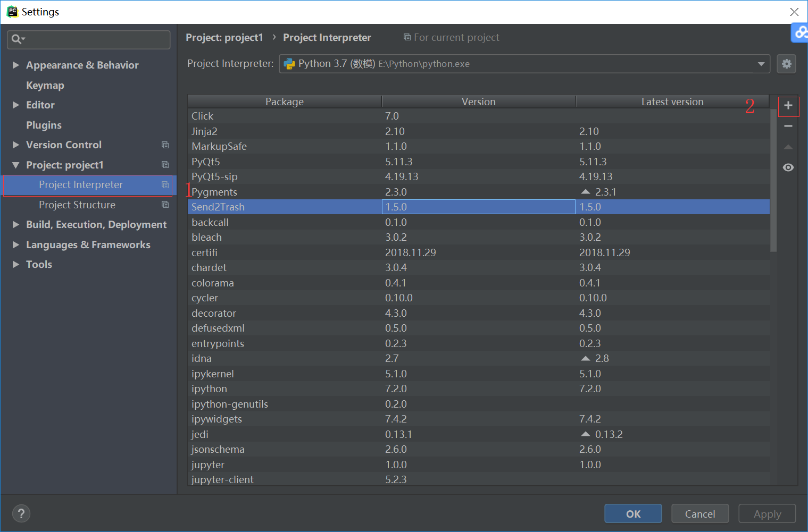Expand the Editor section
This screenshot has width=808, height=532.
[16, 105]
